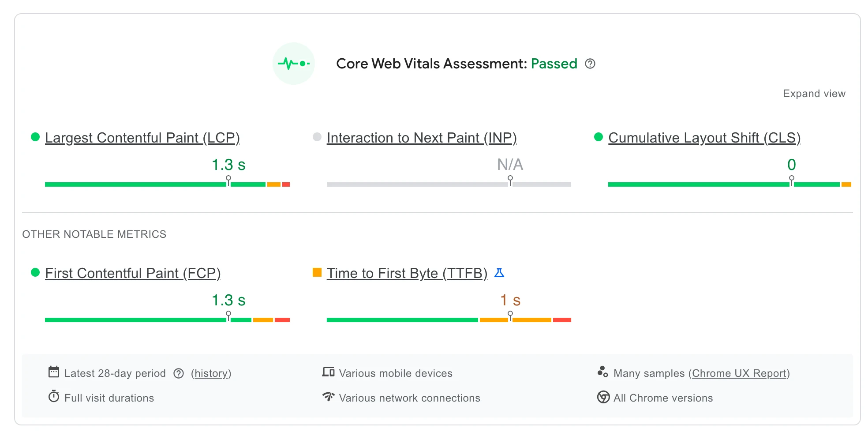
Task: Click the stopwatch icon for Full visit durations
Action: coord(54,396)
